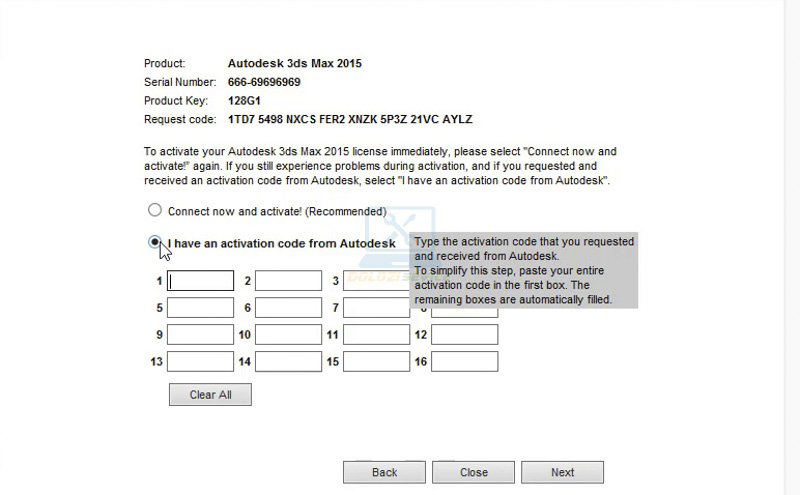Choose "I have an activation code" radio button
Image resolution: width=800 pixels, height=495 pixels.
coord(154,242)
